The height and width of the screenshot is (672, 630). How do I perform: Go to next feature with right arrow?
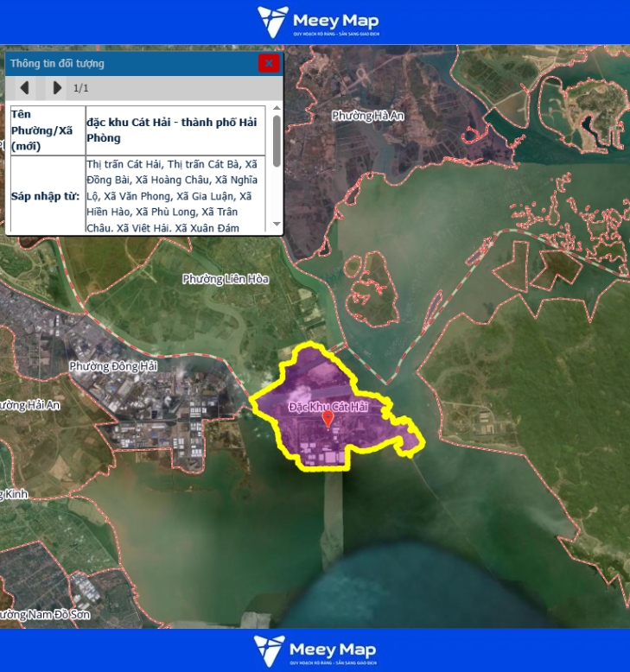pyautogui.click(x=56, y=87)
